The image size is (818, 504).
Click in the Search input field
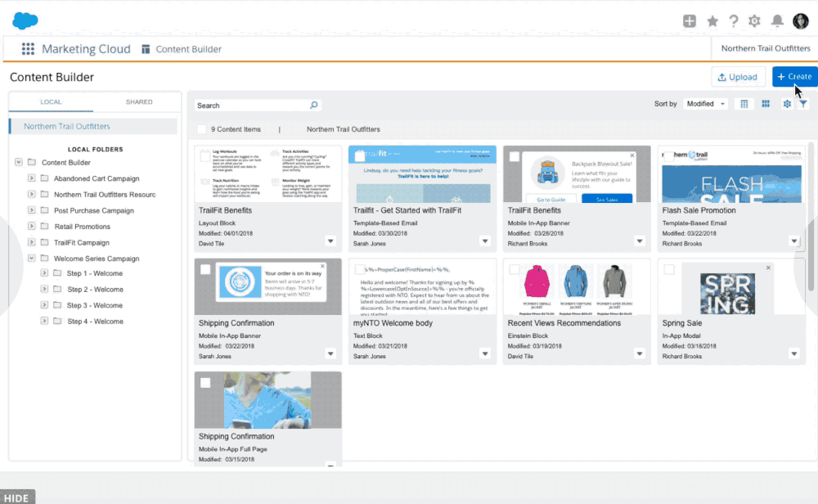[x=253, y=105]
